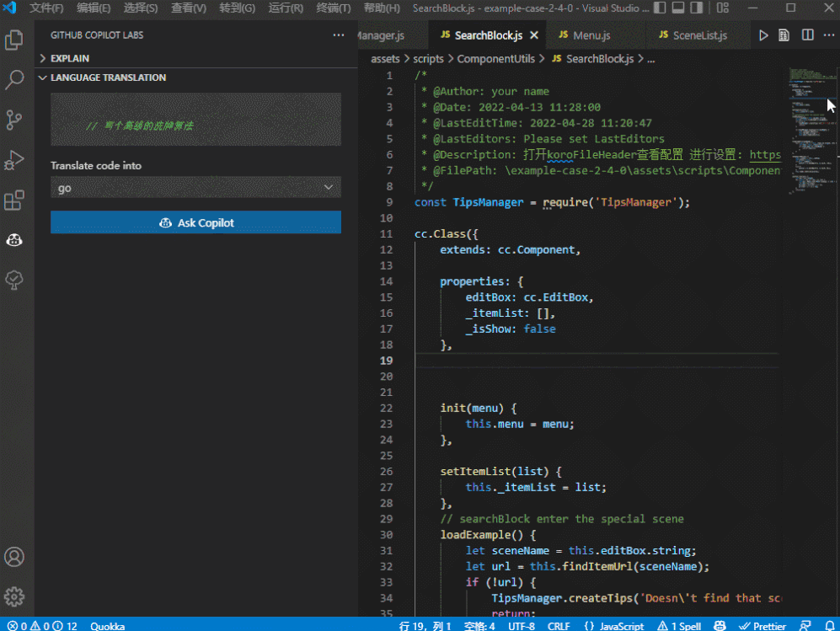This screenshot has height=631, width=840.
Task: Open the Run and Debug view
Action: coord(14,159)
